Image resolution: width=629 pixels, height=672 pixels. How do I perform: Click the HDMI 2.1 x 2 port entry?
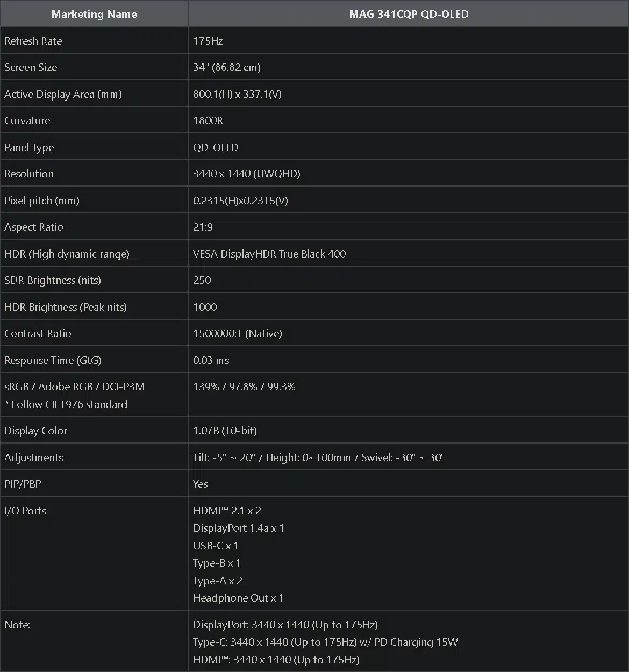point(227,511)
